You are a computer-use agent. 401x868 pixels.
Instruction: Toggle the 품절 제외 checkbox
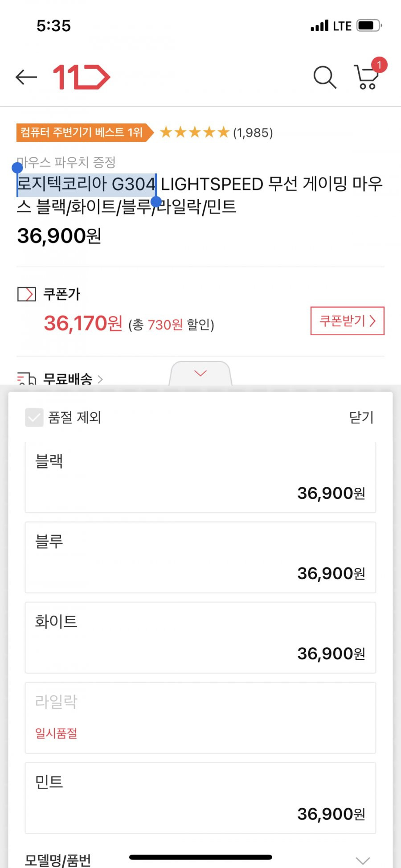point(34,417)
